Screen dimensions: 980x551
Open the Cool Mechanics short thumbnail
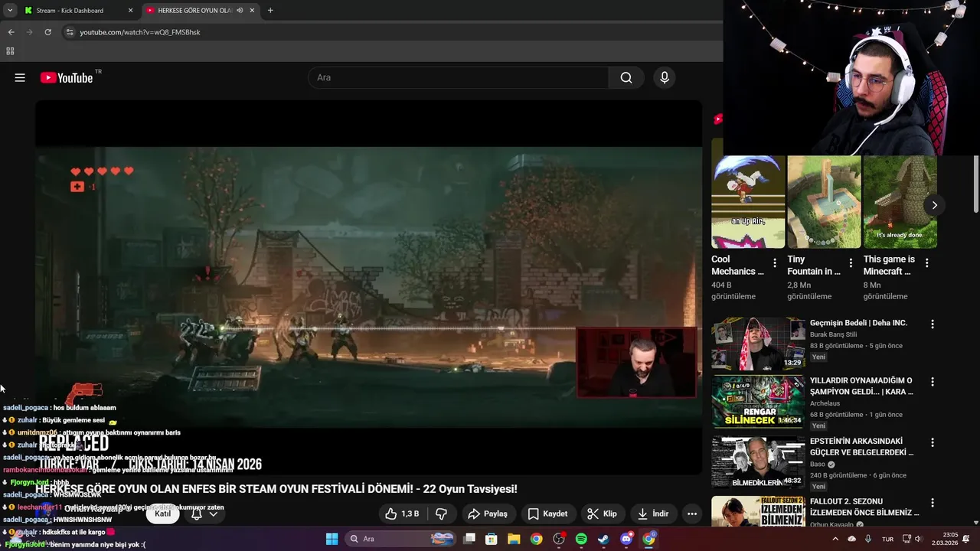pos(748,202)
